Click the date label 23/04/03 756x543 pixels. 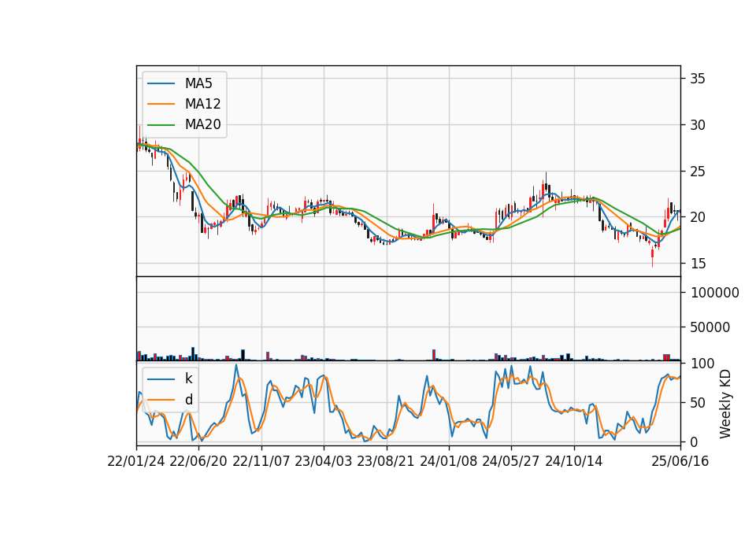coord(323,461)
